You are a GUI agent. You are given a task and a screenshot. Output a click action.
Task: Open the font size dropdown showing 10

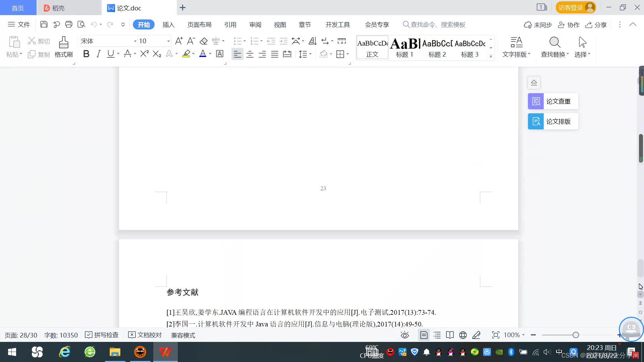pos(168,41)
